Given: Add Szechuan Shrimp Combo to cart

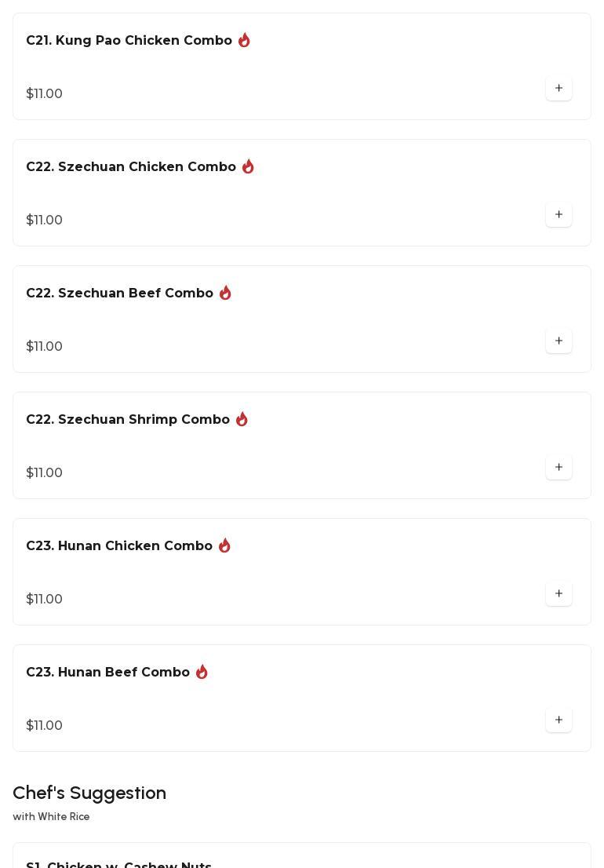Looking at the screenshot, I should 559,468.
